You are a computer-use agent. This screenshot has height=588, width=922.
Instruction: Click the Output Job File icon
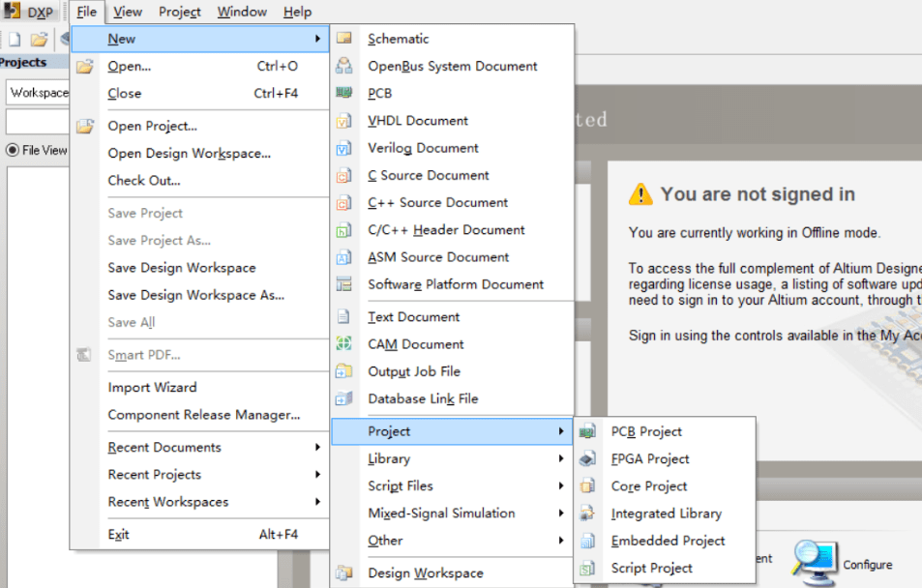coord(344,370)
